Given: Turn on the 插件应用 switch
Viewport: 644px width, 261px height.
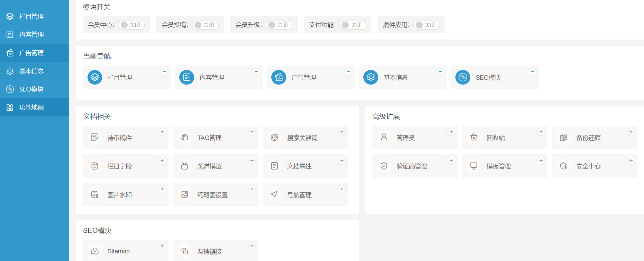Looking at the screenshot, I should coord(426,25).
